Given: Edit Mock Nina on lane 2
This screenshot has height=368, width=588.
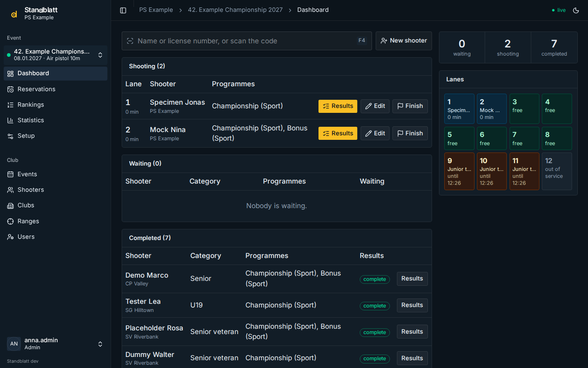Looking at the screenshot, I should 375,133.
